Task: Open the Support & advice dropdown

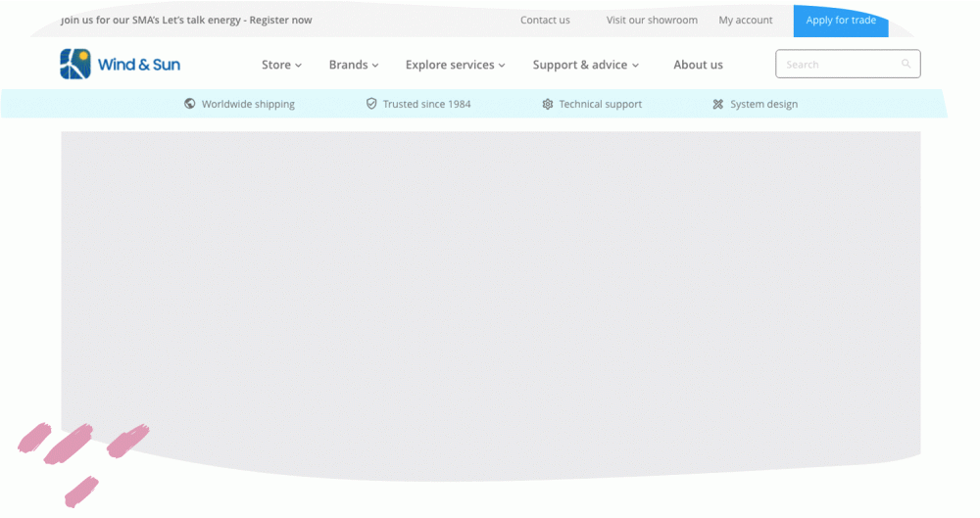Action: (x=585, y=65)
